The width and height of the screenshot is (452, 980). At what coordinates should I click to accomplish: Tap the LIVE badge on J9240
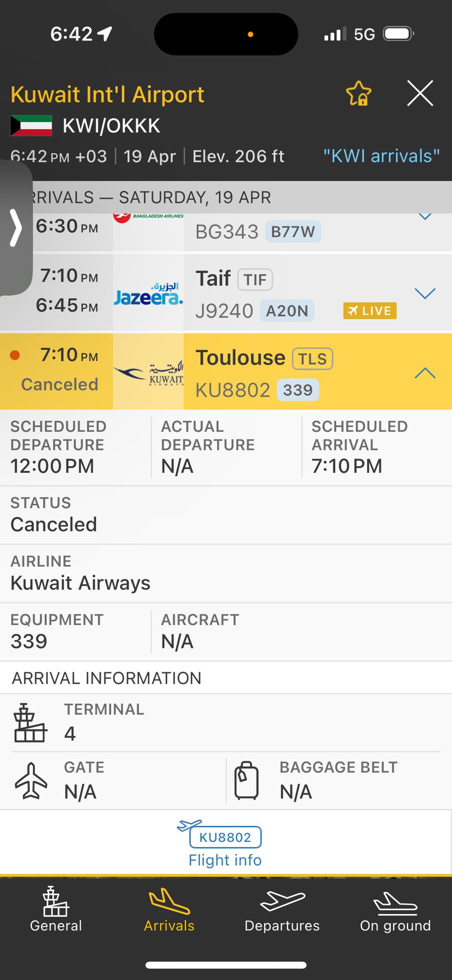click(x=369, y=311)
